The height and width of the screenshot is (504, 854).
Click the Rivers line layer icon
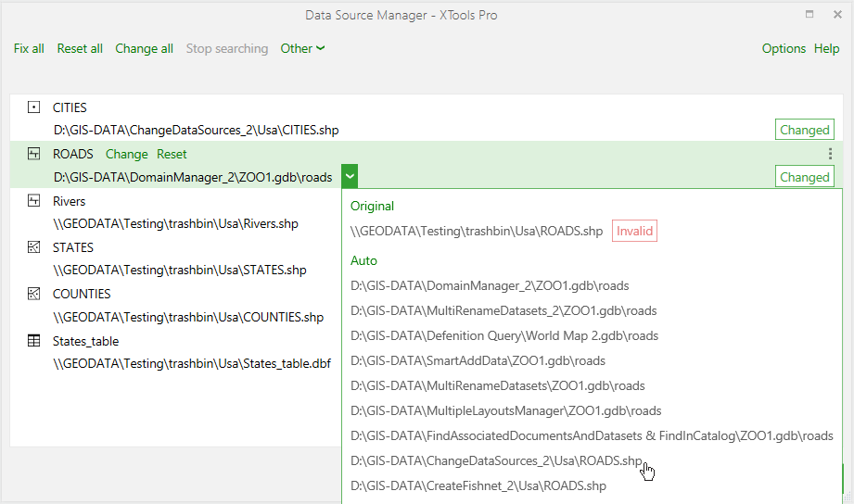[x=33, y=201]
